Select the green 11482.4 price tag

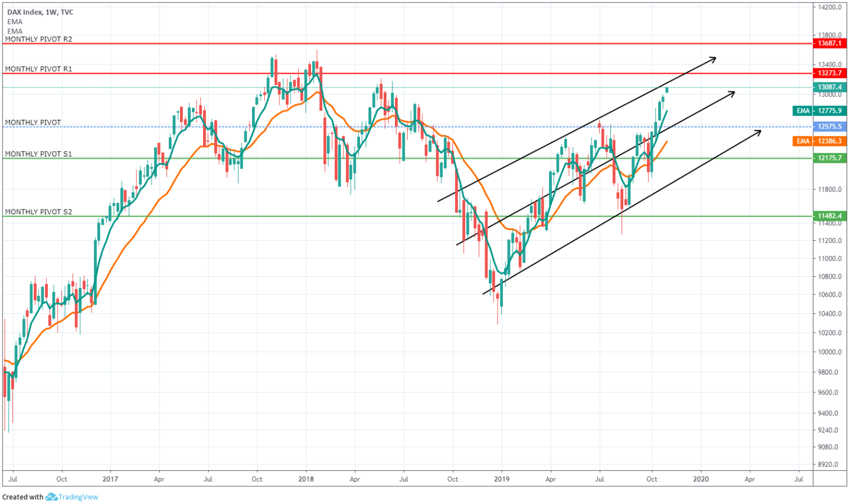coord(829,216)
